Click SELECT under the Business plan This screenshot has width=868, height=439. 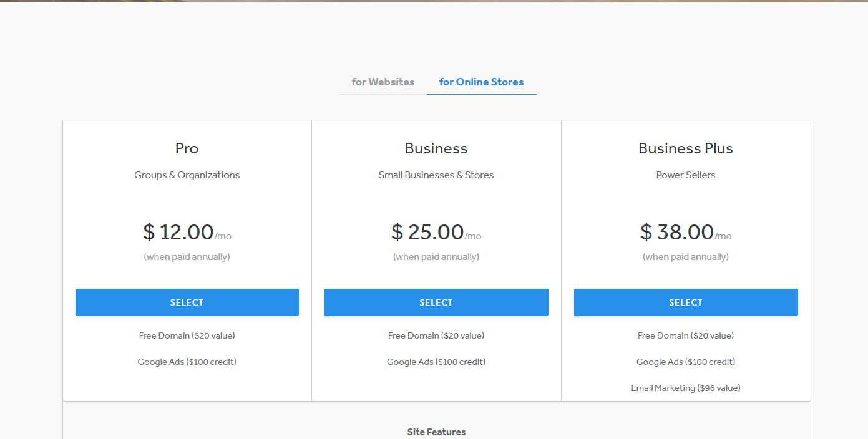[436, 302]
